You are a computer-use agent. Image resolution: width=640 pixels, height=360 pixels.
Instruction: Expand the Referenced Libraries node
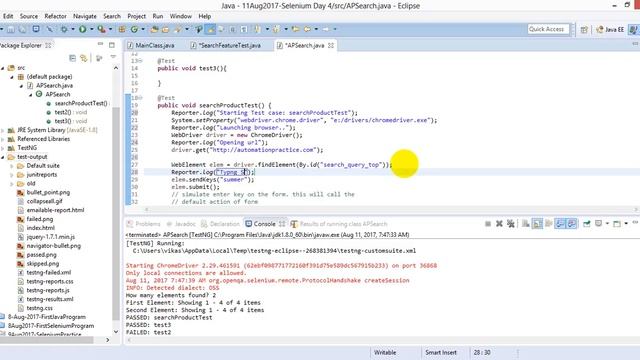(2, 139)
